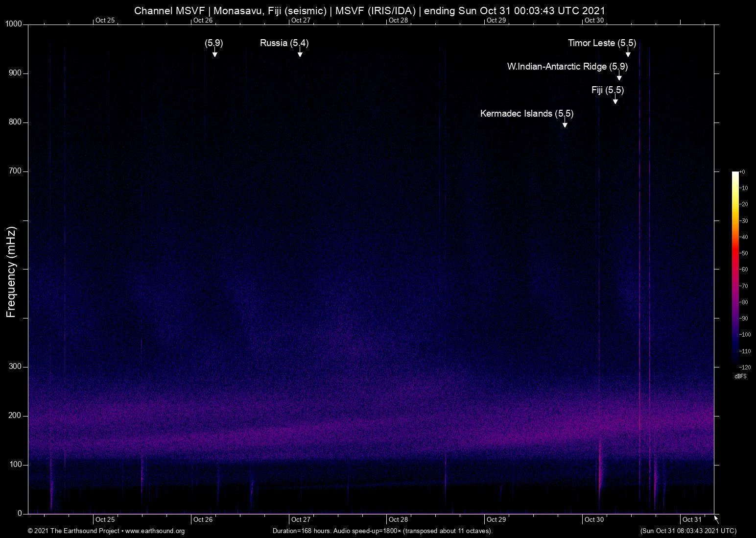
Task: Click the arrow beneath Fiji (5.5) label
Action: pyautogui.click(x=615, y=99)
